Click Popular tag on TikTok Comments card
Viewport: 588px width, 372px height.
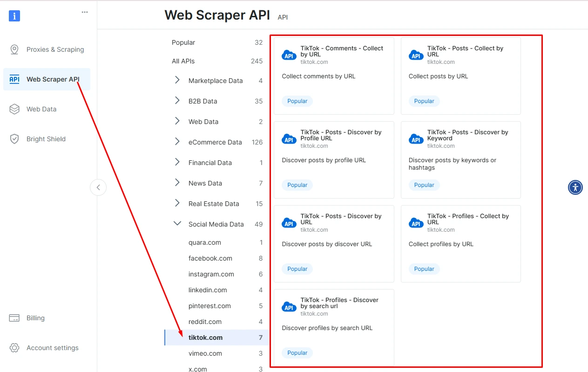pyautogui.click(x=297, y=101)
